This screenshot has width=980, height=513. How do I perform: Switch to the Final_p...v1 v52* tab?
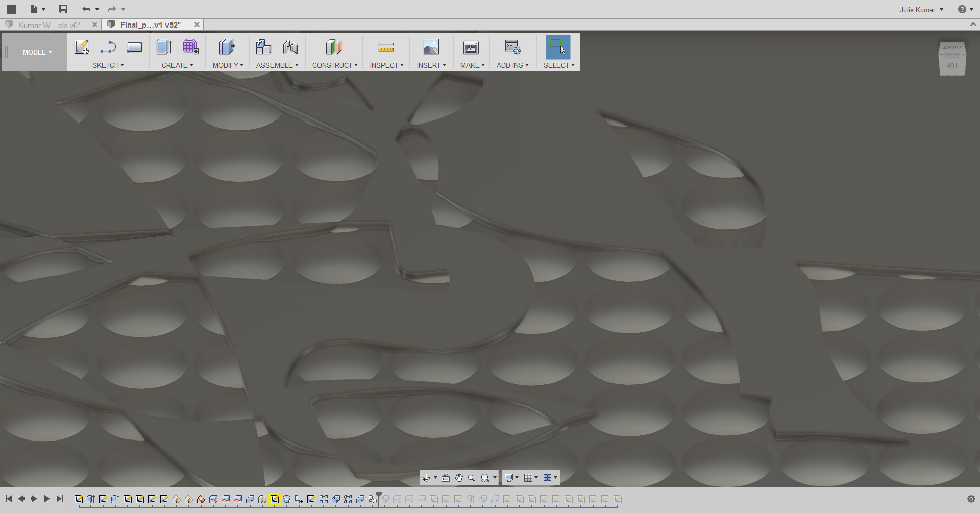(150, 25)
